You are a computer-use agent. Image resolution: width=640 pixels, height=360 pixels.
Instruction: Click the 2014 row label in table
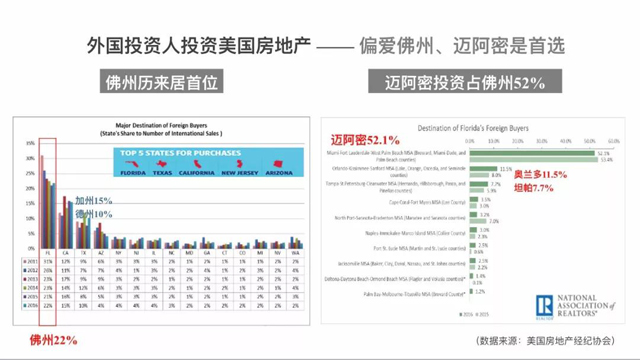(32, 288)
